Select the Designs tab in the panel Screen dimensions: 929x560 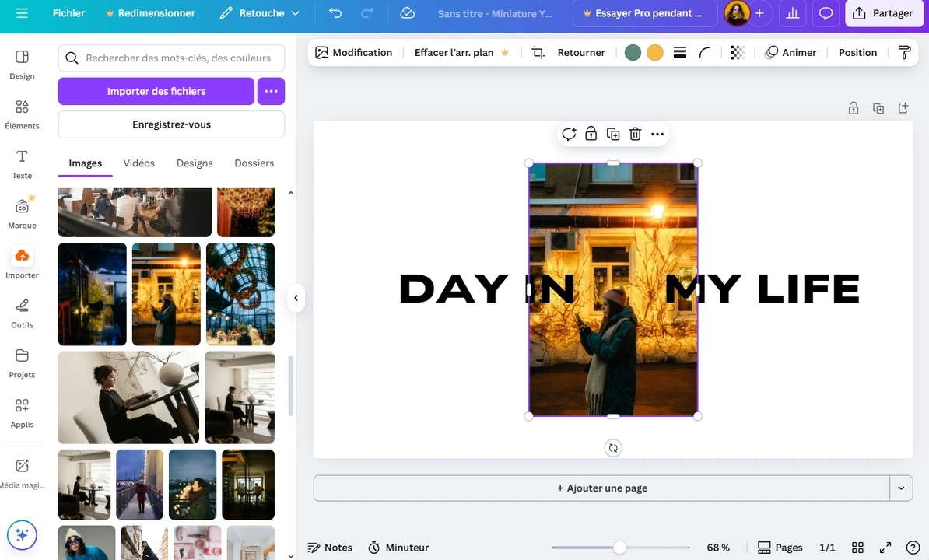pos(195,163)
